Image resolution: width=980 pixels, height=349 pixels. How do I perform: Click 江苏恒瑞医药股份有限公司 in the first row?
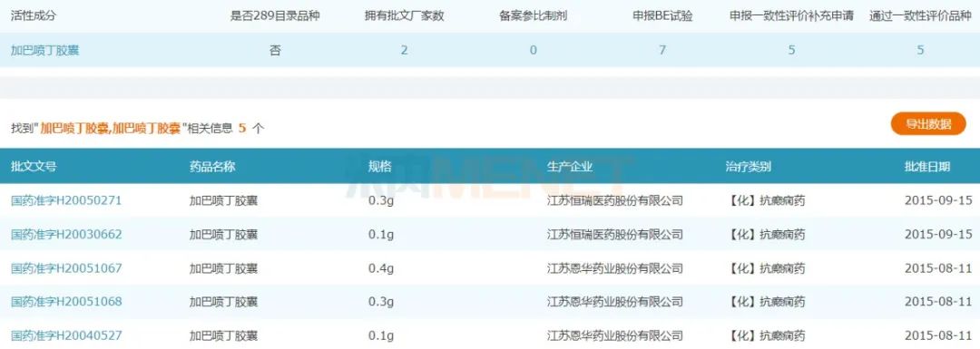tap(614, 201)
